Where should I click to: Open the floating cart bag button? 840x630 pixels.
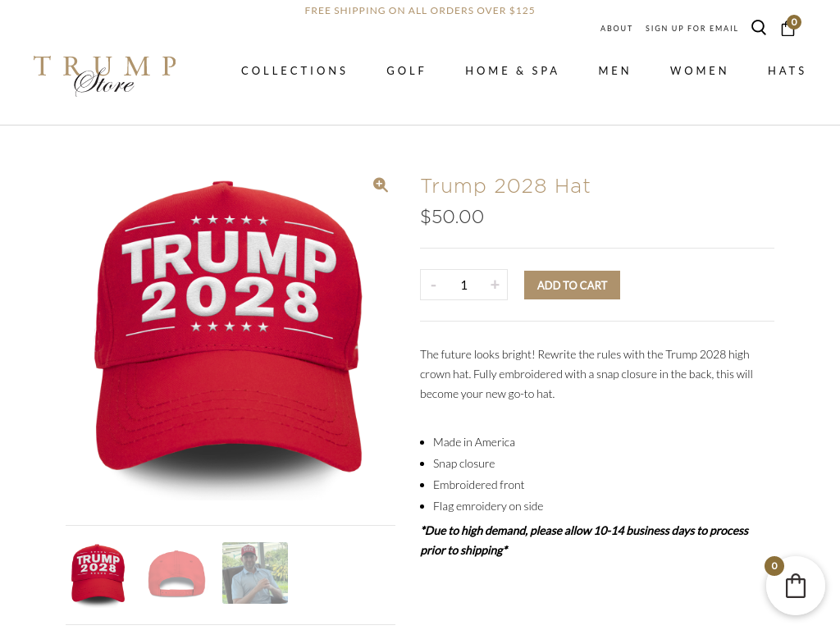796,586
